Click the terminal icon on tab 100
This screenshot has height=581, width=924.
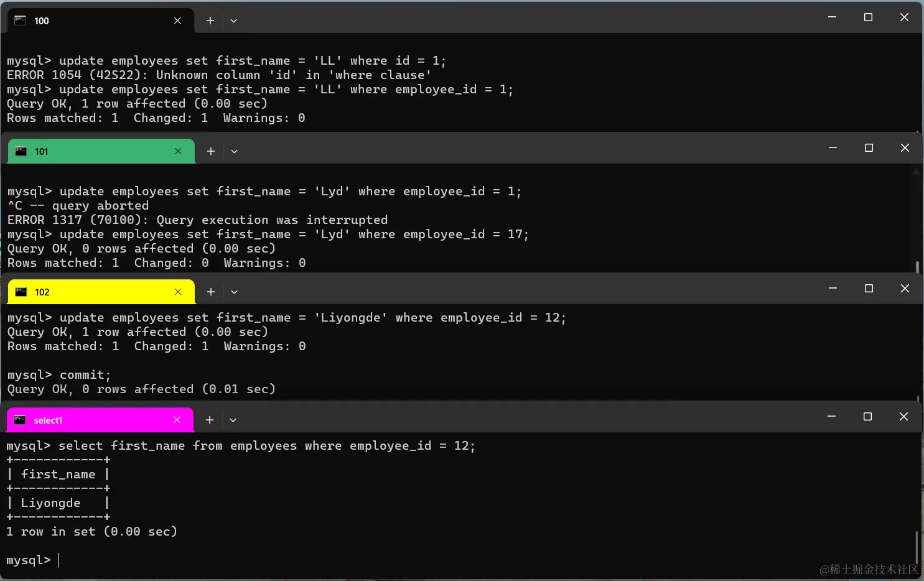20,21
